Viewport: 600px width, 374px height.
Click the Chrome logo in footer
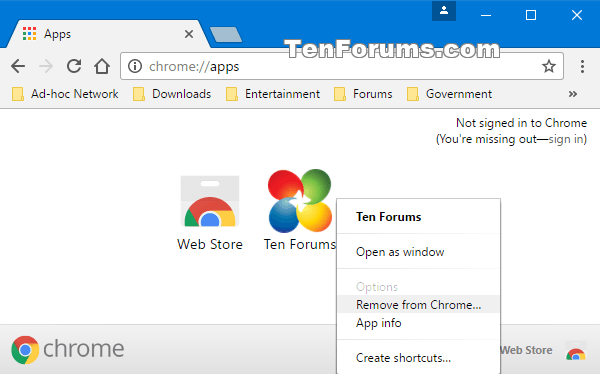coord(68,350)
